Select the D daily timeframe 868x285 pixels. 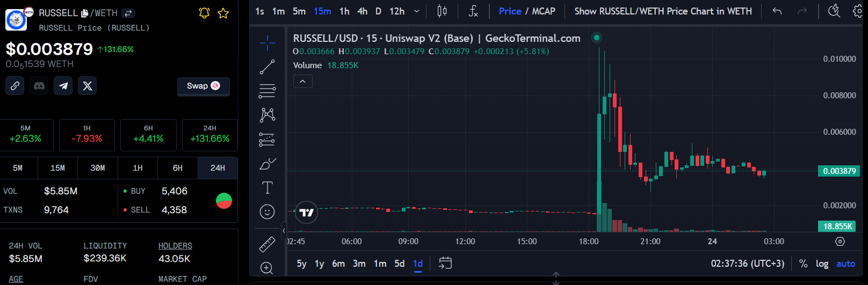[378, 11]
